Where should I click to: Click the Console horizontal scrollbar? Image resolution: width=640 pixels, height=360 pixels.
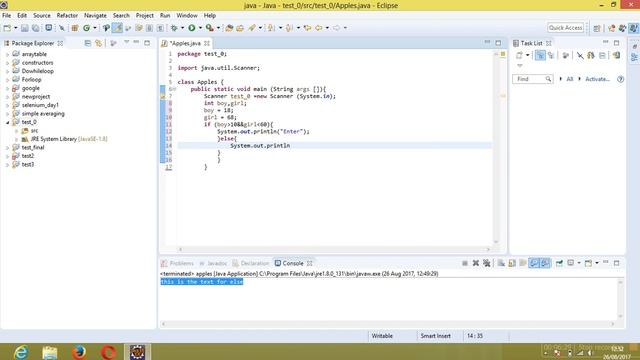click(x=388, y=324)
